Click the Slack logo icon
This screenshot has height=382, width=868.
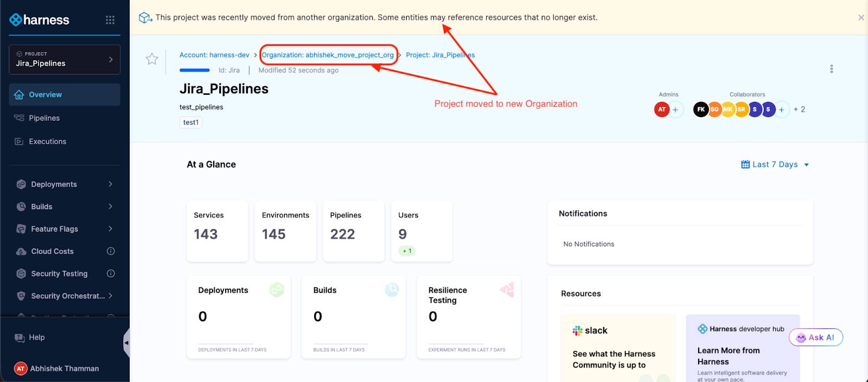[x=578, y=331]
